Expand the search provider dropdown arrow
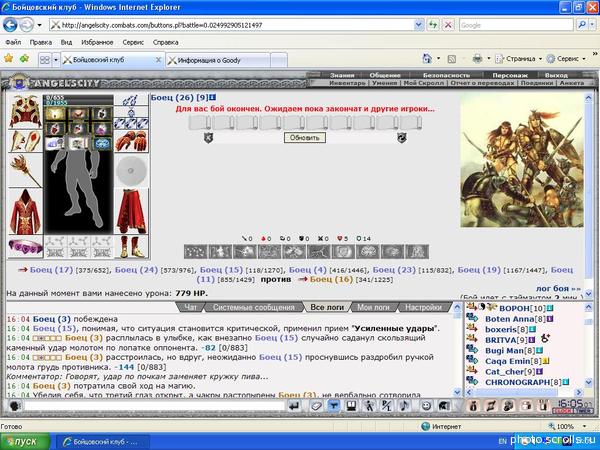This screenshot has height=450, width=600. coord(592,25)
